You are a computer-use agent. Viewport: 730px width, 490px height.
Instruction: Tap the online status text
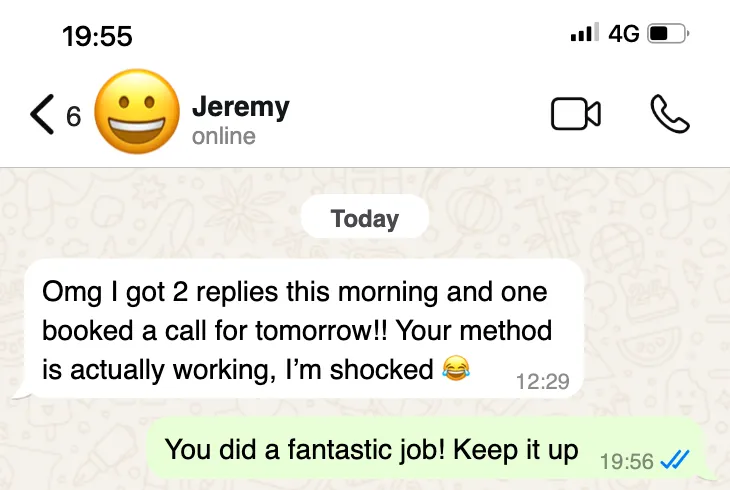(x=224, y=136)
